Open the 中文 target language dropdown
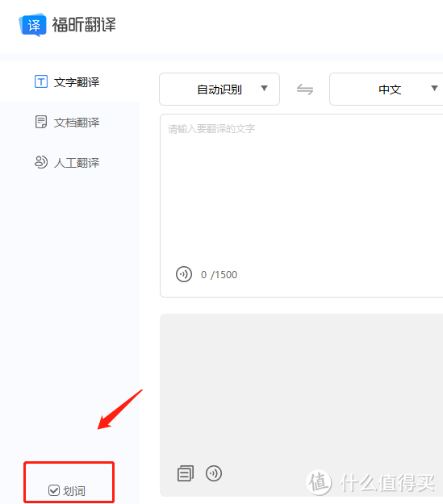Image resolution: width=443 pixels, height=504 pixels. [x=386, y=89]
